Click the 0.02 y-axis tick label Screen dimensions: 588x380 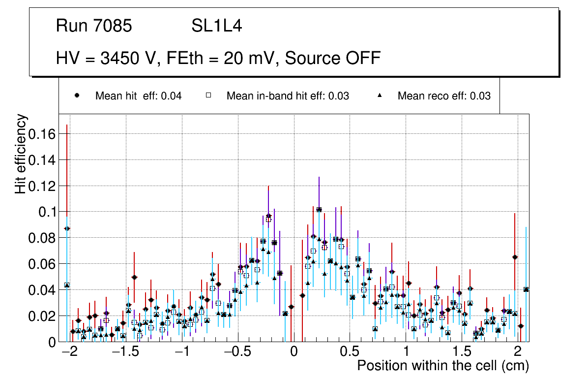(41, 316)
